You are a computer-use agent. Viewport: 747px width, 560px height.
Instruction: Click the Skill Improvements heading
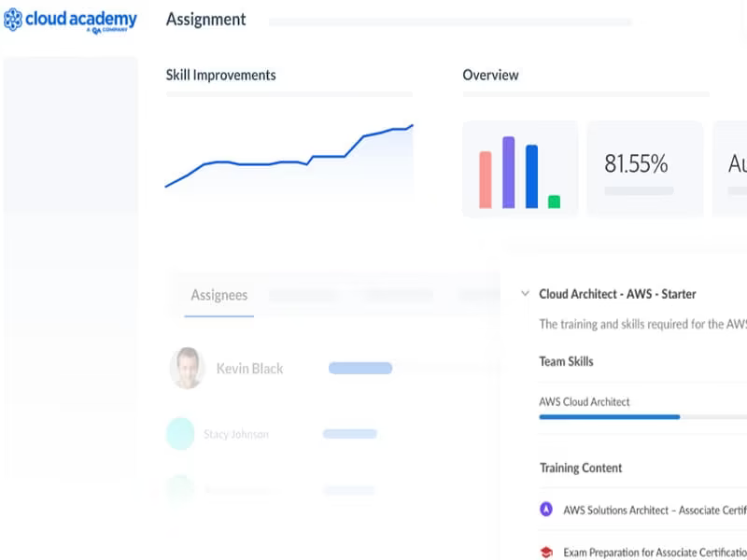point(220,76)
